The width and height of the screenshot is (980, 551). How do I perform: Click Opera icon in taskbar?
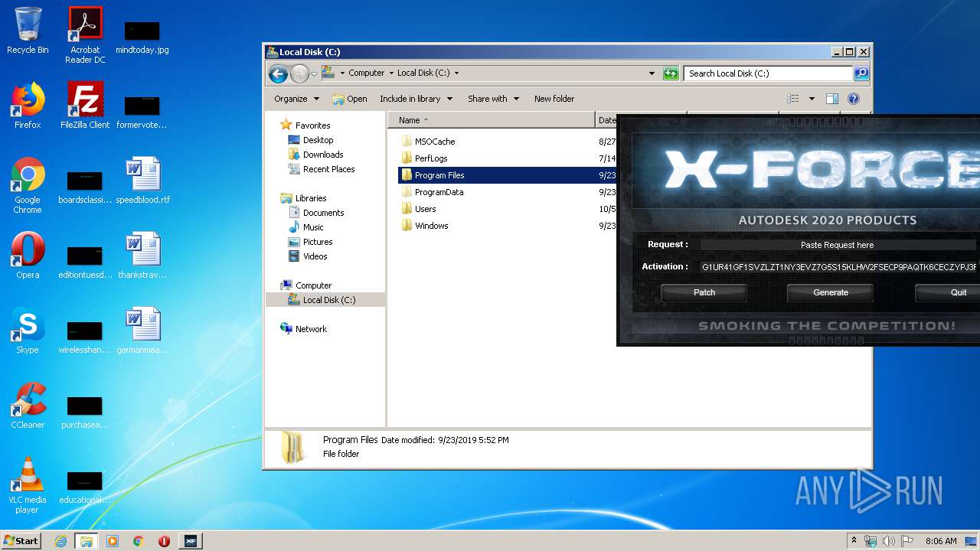[164, 541]
